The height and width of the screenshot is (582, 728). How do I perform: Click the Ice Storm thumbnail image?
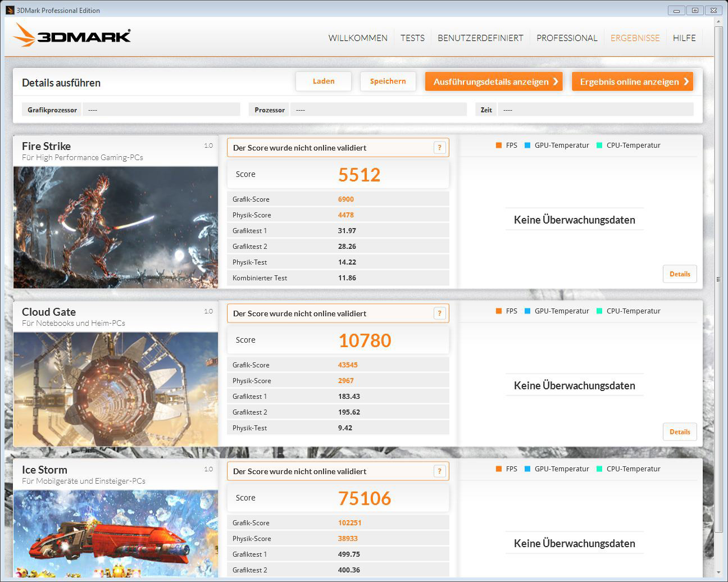pos(116,534)
